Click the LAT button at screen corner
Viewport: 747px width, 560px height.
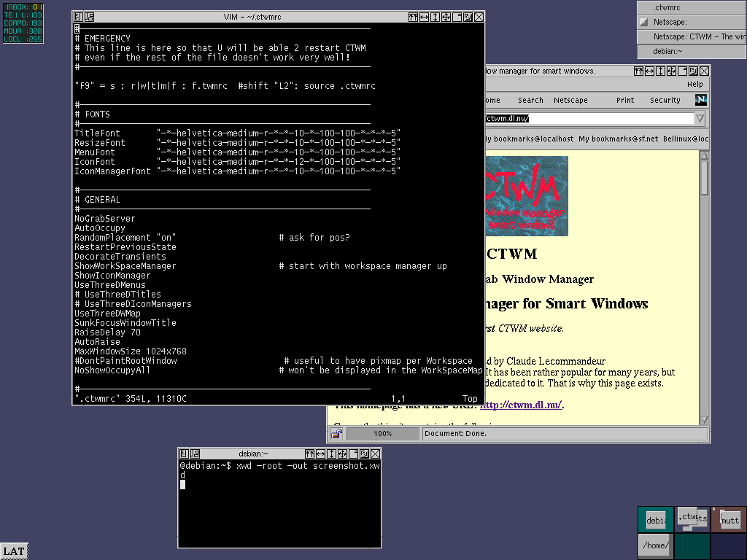coord(14,551)
